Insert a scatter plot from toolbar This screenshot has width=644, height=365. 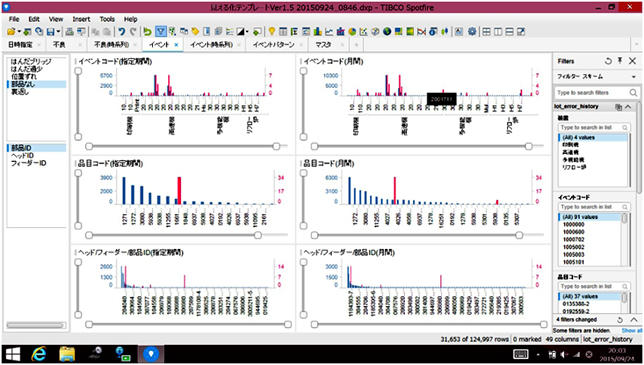coord(363,32)
